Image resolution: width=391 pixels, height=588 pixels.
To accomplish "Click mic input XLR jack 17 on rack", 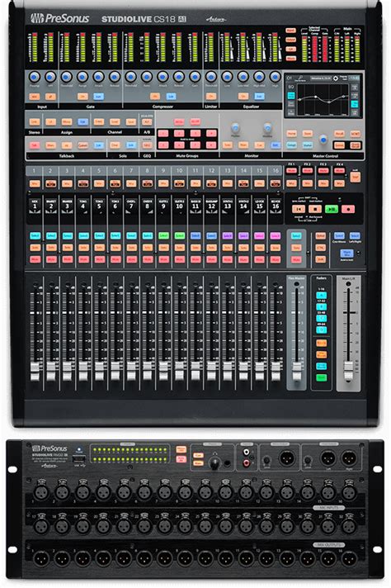I will coord(40,526).
